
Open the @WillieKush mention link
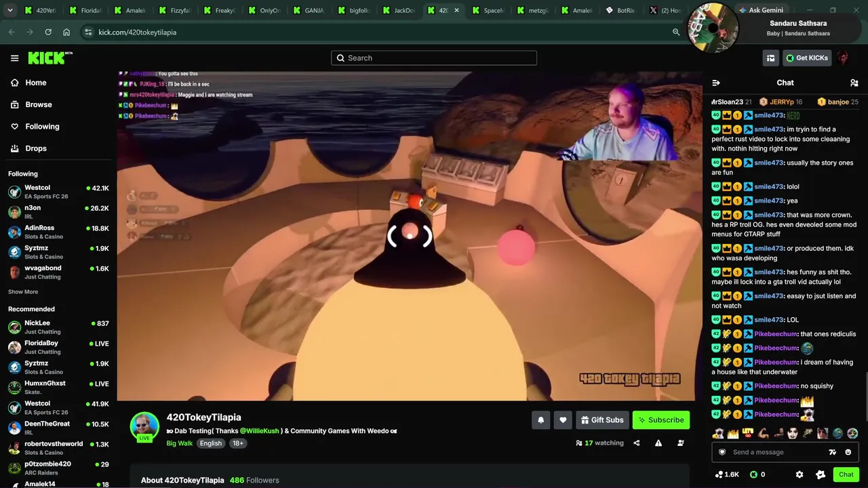click(259, 431)
